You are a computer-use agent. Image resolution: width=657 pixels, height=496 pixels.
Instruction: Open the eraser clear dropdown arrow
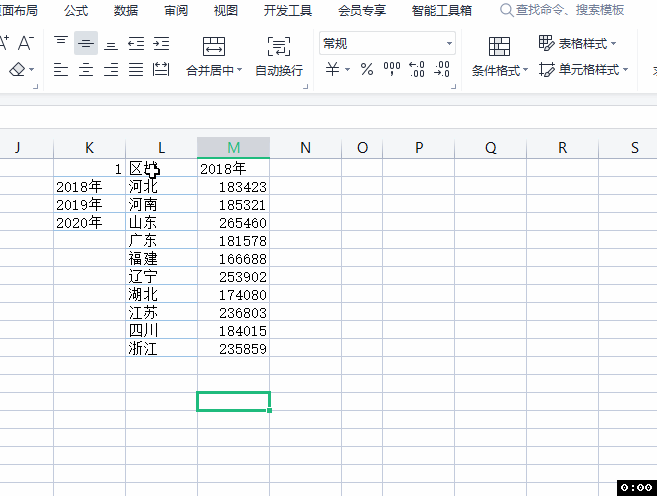31,70
